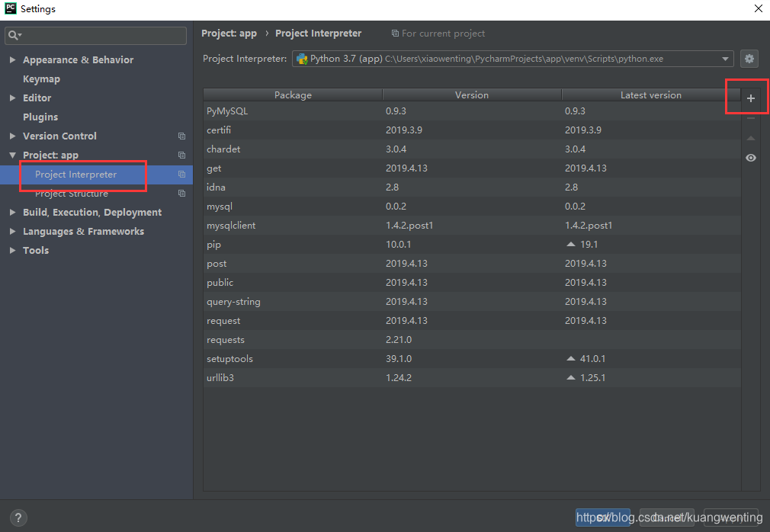Toggle the show early releases eye icon

[x=751, y=158]
